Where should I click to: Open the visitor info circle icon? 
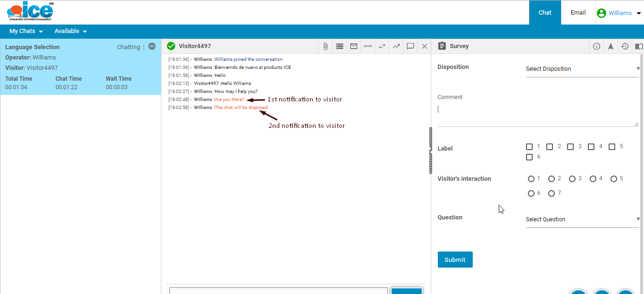(596, 46)
